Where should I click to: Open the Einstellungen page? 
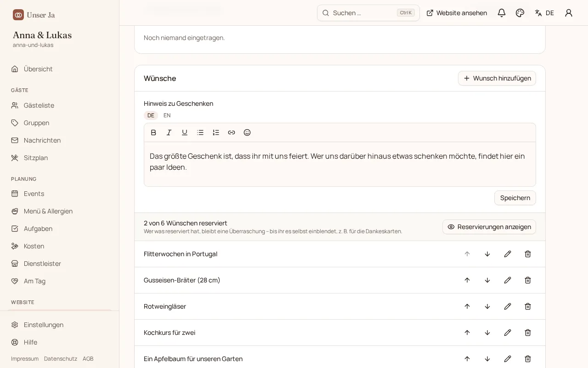(60, 325)
